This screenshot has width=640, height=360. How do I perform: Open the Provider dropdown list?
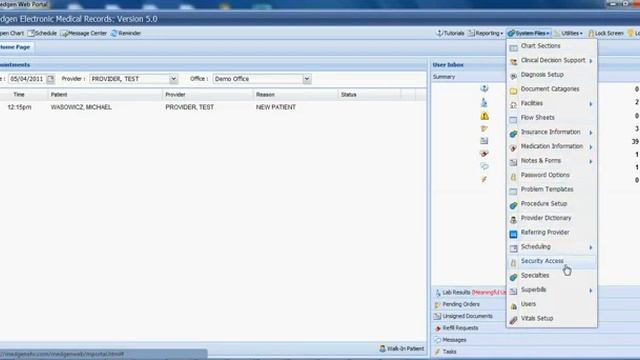pyautogui.click(x=173, y=79)
